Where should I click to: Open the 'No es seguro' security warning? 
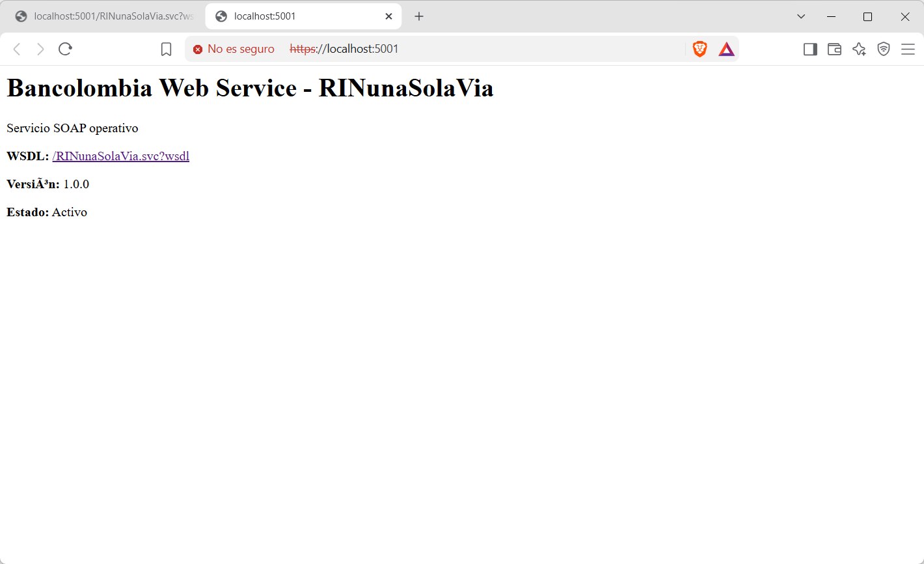tap(234, 49)
